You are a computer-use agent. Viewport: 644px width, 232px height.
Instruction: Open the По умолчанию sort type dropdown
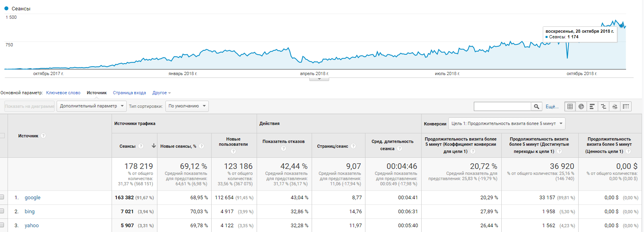pyautogui.click(x=187, y=106)
